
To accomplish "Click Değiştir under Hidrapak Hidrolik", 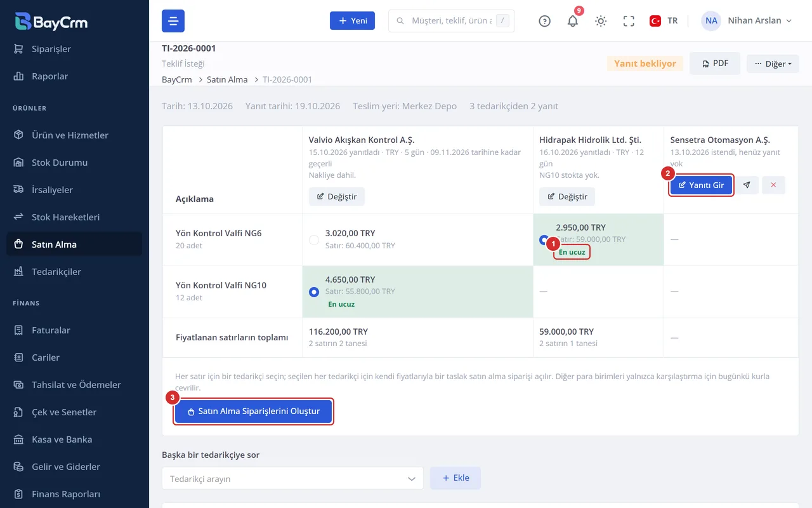I will point(567,197).
